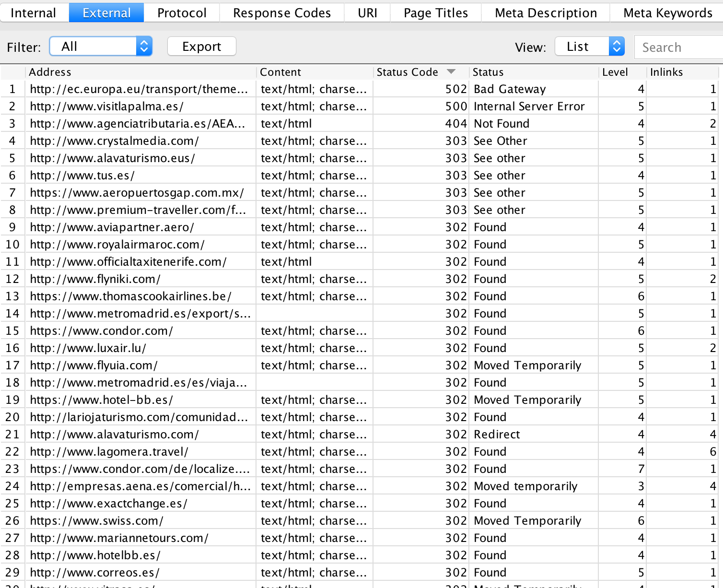Screen dimensions: 723x588
Task: Select the www.flyuia.com address
Action: (x=93, y=365)
